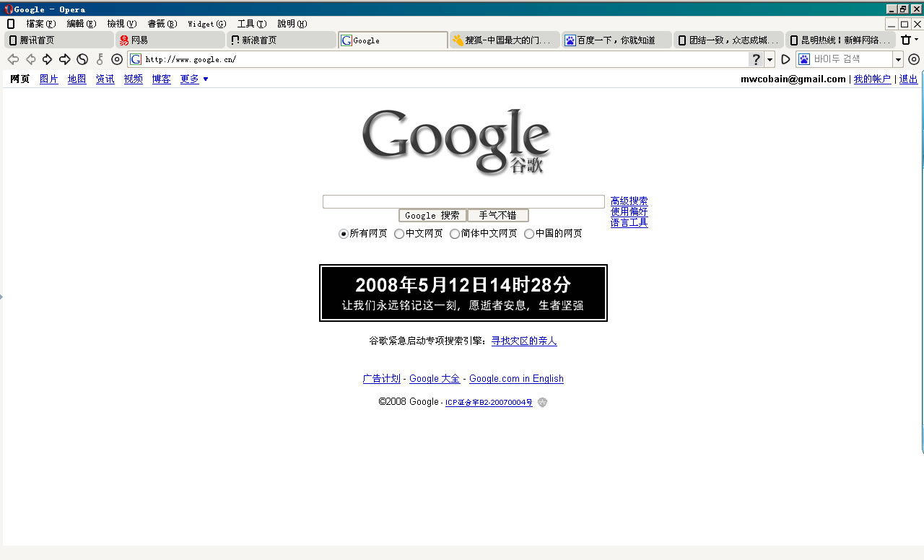Click the page icon left of menu bar
This screenshot has height=560, width=924.
pyautogui.click(x=11, y=24)
